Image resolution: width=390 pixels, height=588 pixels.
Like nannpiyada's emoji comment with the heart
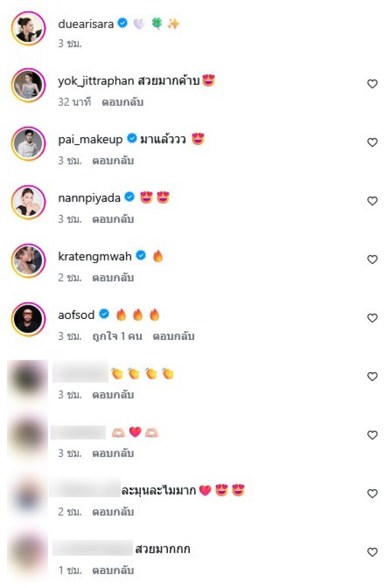(372, 201)
